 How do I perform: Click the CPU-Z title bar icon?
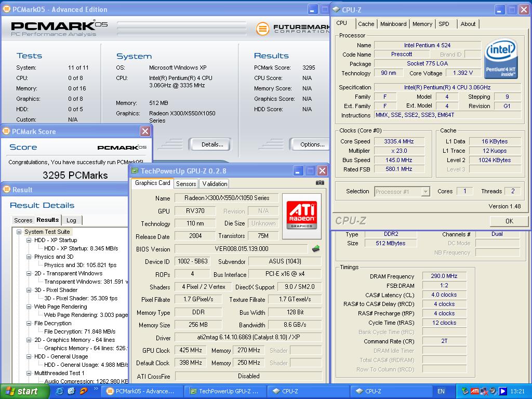click(x=337, y=9)
